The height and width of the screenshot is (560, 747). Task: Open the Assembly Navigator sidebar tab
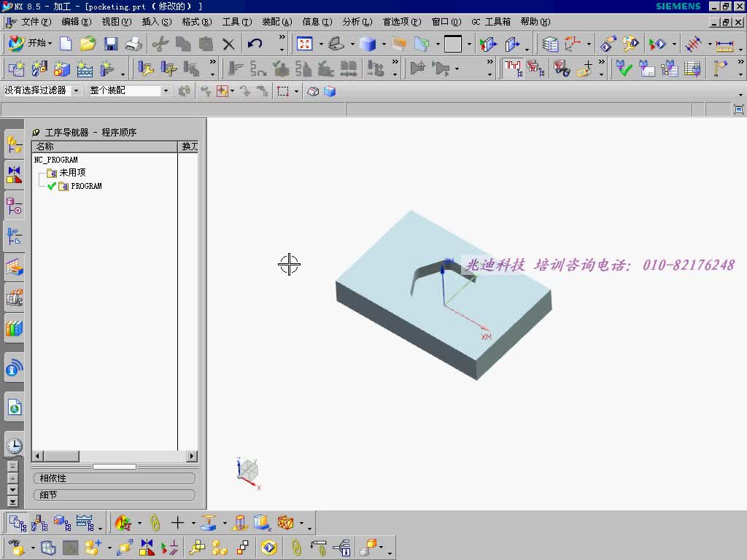pyautogui.click(x=15, y=145)
